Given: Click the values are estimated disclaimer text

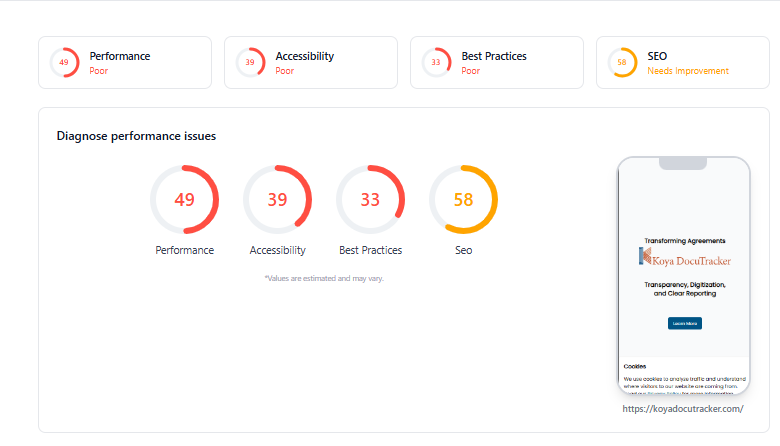Looking at the screenshot, I should (324, 278).
